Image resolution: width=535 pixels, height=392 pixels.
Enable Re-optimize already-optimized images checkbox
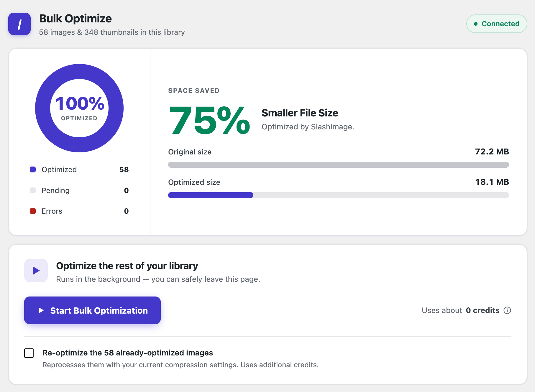pos(29,353)
